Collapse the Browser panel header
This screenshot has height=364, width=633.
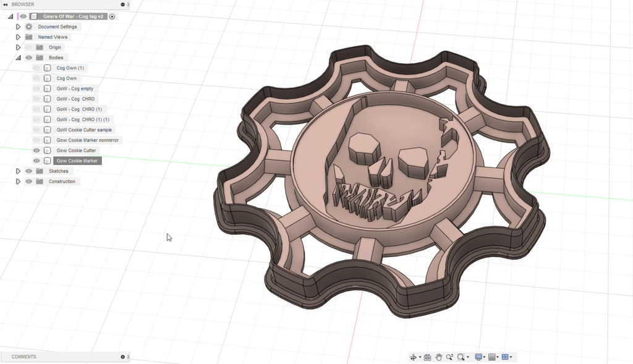(x=5, y=3)
